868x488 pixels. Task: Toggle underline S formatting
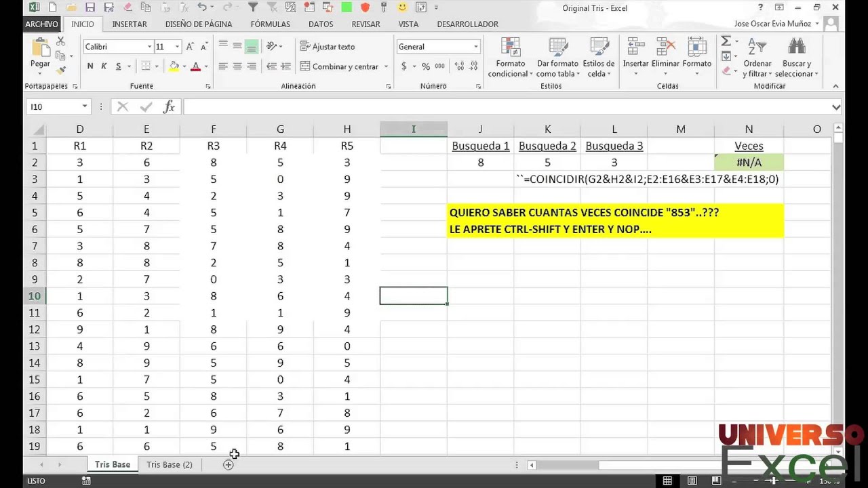[x=119, y=66]
